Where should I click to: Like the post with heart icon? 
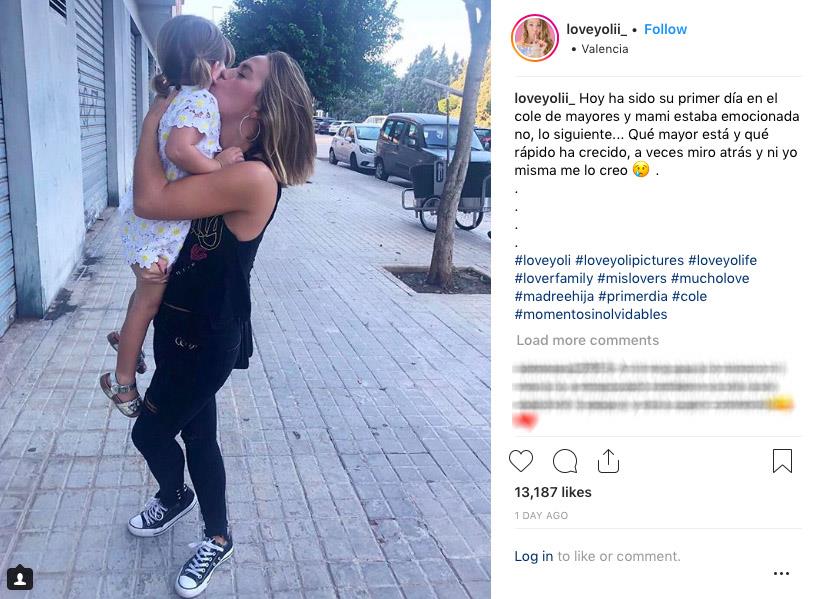coord(521,461)
